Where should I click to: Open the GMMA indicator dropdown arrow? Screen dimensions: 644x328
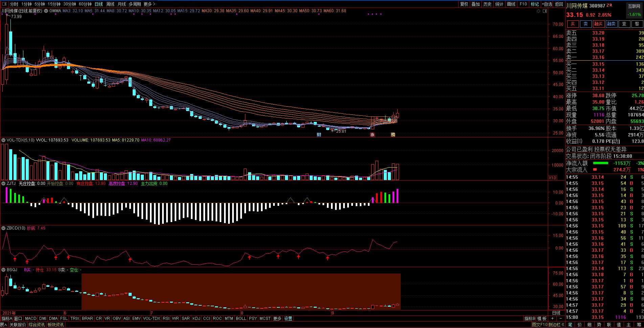(46, 11)
